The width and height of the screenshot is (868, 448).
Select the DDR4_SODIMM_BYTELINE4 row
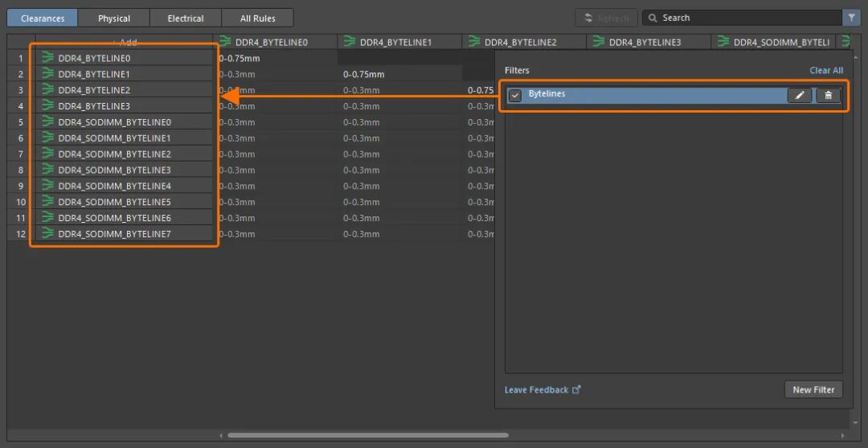[114, 186]
